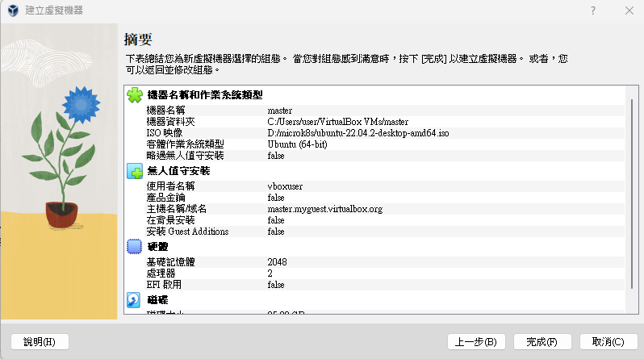Click the 摘要 page heading
The image size is (644, 359).
[138, 40]
